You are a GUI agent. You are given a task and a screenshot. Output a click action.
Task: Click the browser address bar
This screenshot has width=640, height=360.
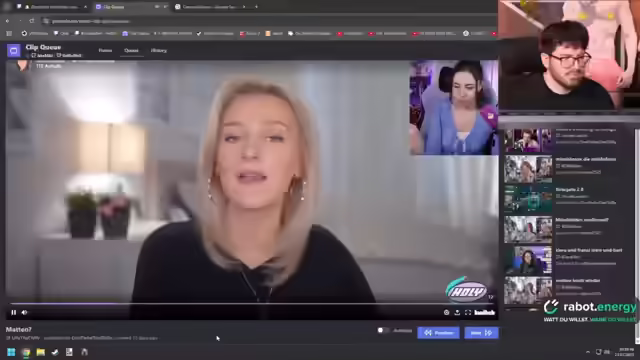point(269,21)
